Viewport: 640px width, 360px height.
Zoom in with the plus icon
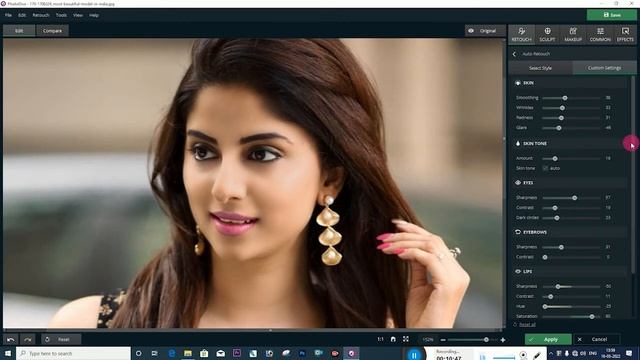503,340
